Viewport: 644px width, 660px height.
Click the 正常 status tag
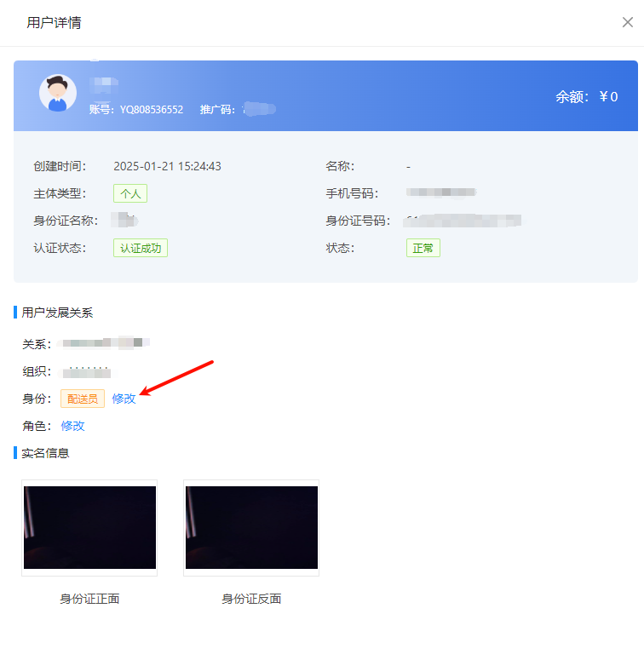pos(423,248)
